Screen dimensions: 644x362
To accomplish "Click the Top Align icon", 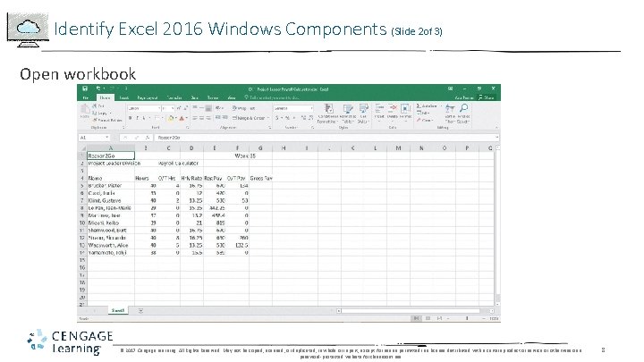I will point(195,108).
